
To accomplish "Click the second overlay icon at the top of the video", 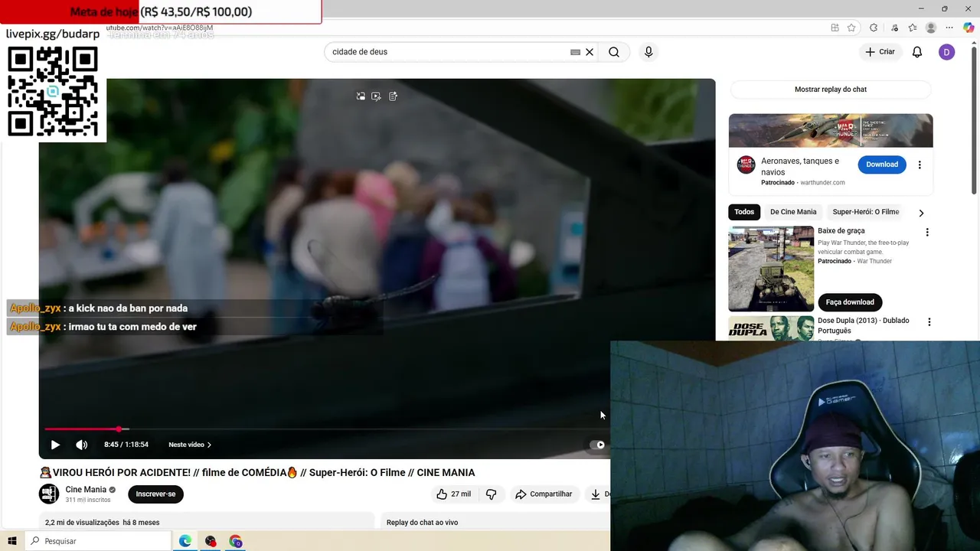I will [x=376, y=96].
